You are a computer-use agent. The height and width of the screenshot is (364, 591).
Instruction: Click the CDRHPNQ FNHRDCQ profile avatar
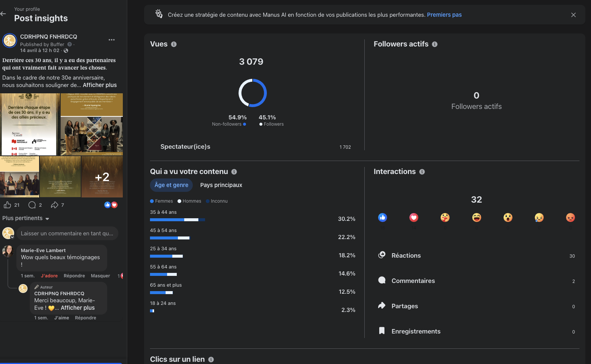tap(10, 41)
